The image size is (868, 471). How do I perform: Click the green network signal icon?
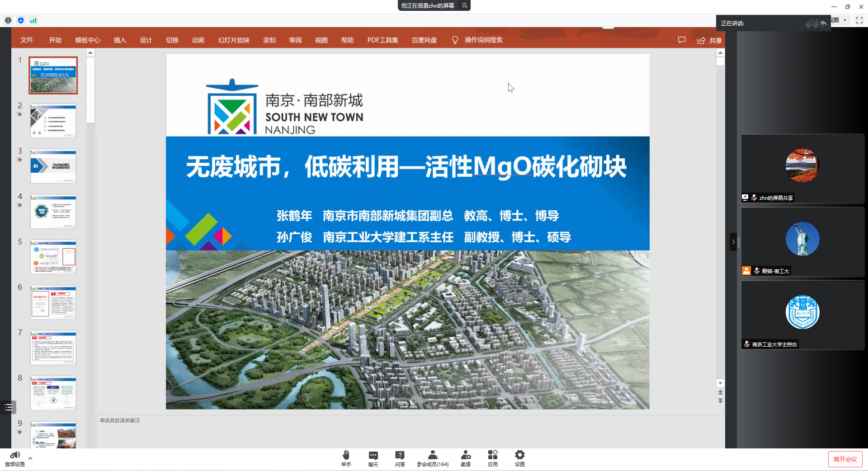click(x=33, y=20)
